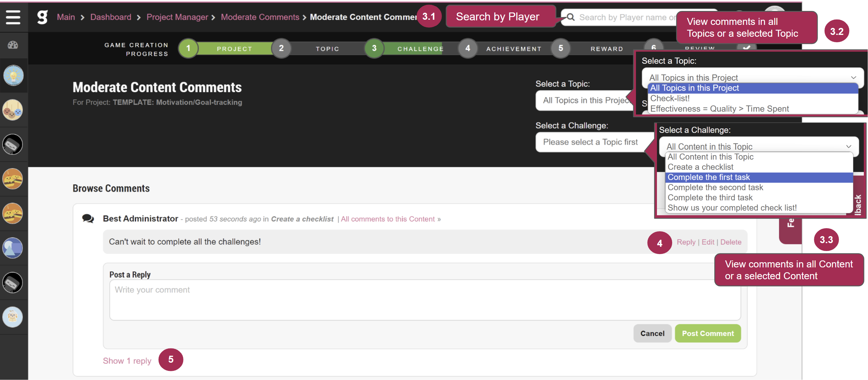868x380 pixels.
Task: Open the TOPIC progress stage
Action: [x=327, y=49]
